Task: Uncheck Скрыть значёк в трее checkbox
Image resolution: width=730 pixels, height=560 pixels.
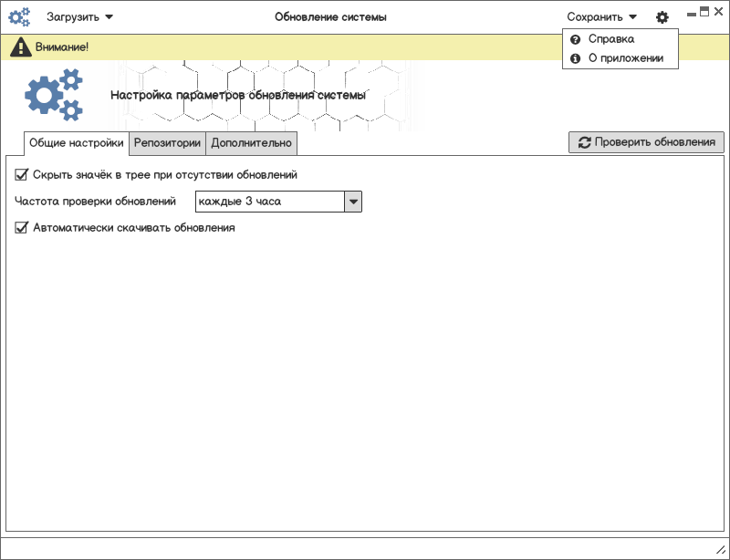Action: coord(21,174)
